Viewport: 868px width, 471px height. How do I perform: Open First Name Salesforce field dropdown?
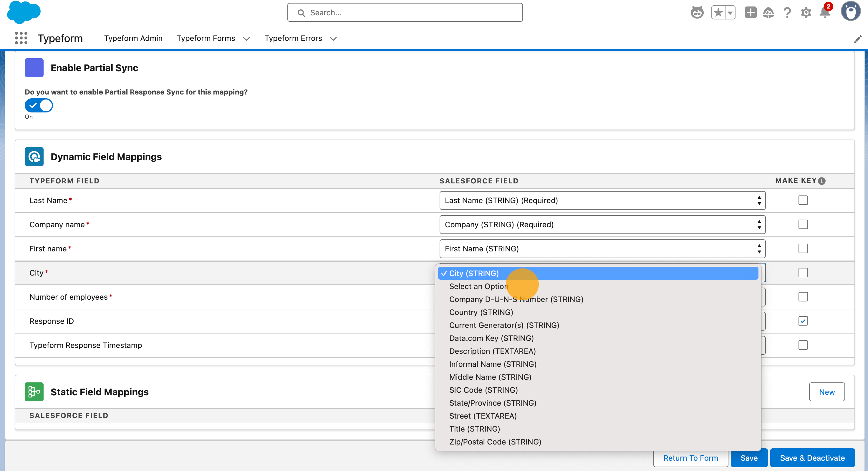tap(602, 249)
